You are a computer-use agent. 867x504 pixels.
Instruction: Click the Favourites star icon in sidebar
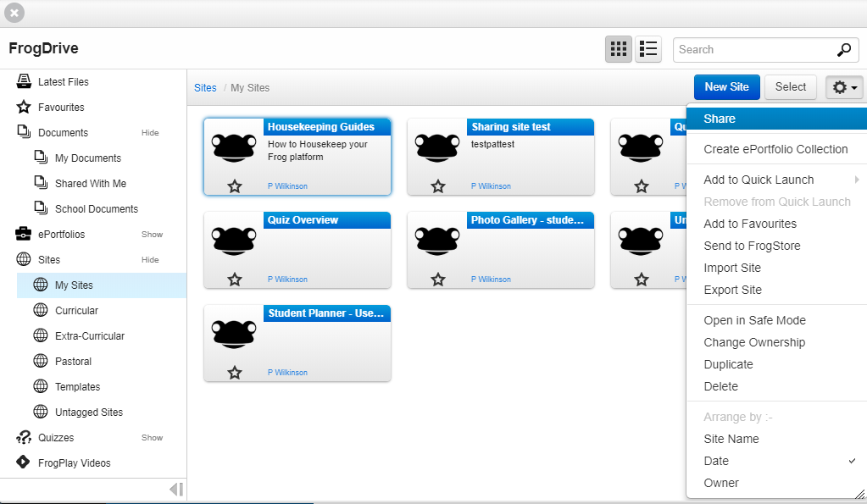(x=24, y=107)
